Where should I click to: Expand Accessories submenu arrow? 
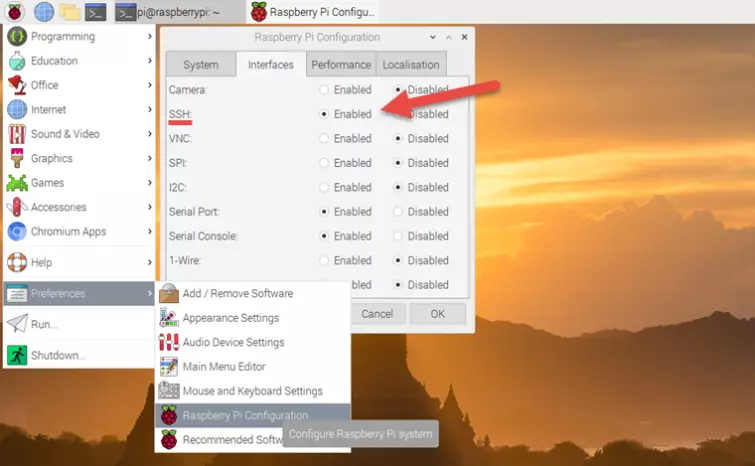[x=150, y=207]
